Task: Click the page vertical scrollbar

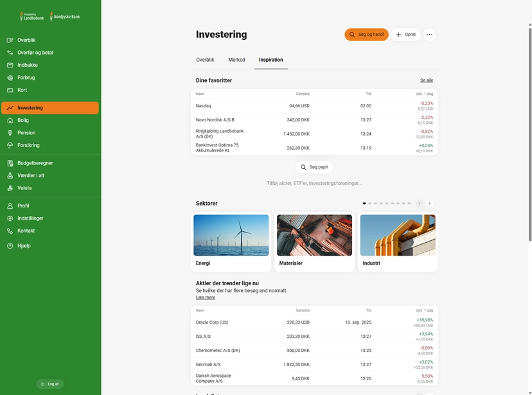Action: pyautogui.click(x=530, y=134)
